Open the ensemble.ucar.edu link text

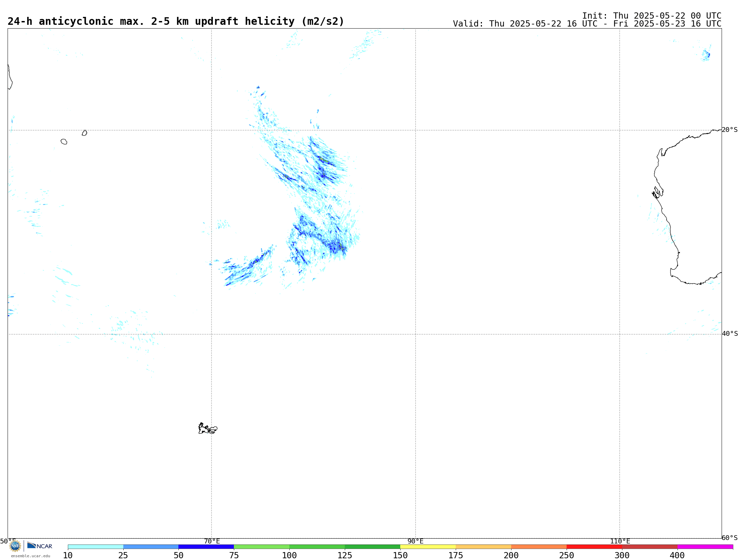tap(31, 556)
